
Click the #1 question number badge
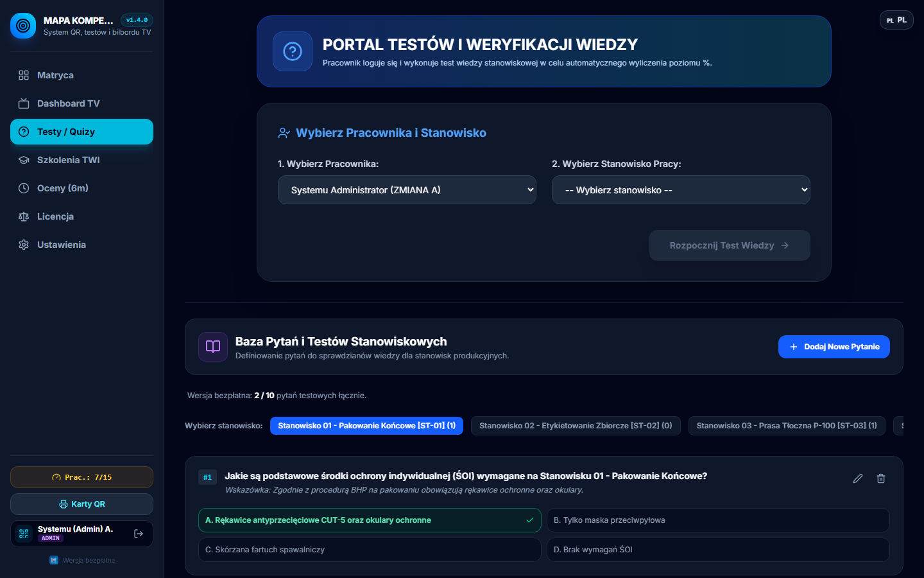pyautogui.click(x=207, y=477)
